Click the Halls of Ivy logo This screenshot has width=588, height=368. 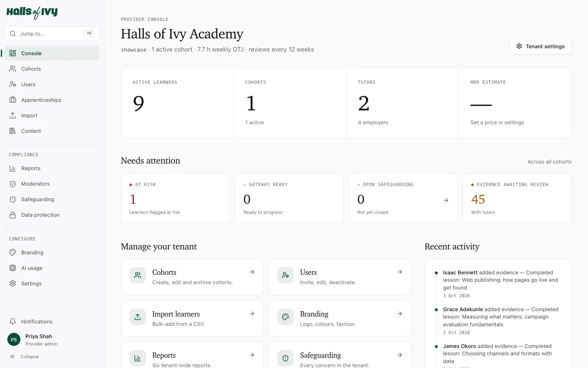point(32,12)
